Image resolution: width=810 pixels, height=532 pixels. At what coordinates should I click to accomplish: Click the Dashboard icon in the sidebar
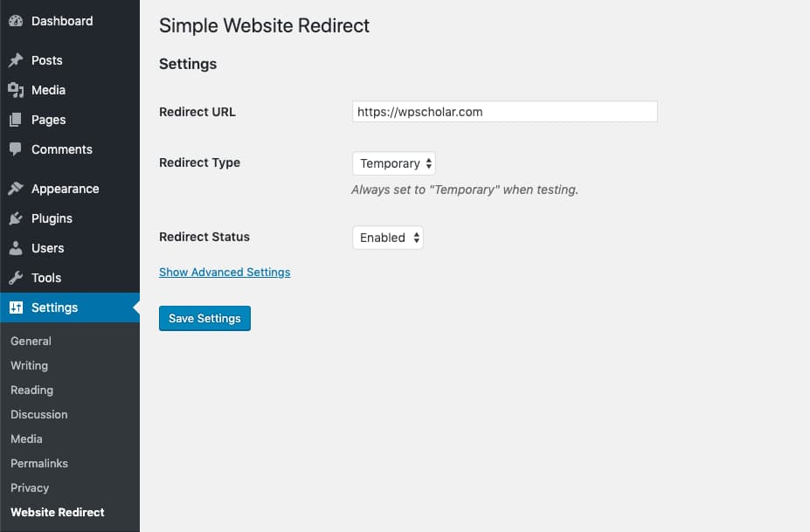[17, 20]
